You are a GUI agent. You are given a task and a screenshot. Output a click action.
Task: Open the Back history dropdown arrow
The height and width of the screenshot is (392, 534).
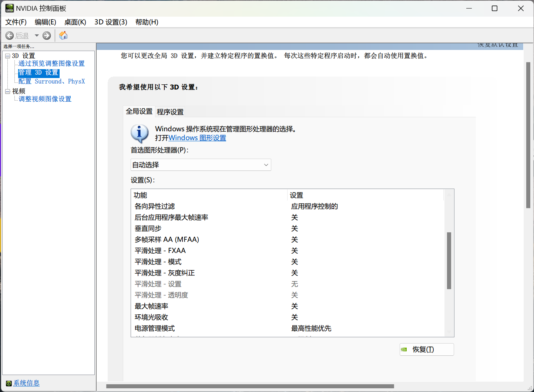click(37, 36)
